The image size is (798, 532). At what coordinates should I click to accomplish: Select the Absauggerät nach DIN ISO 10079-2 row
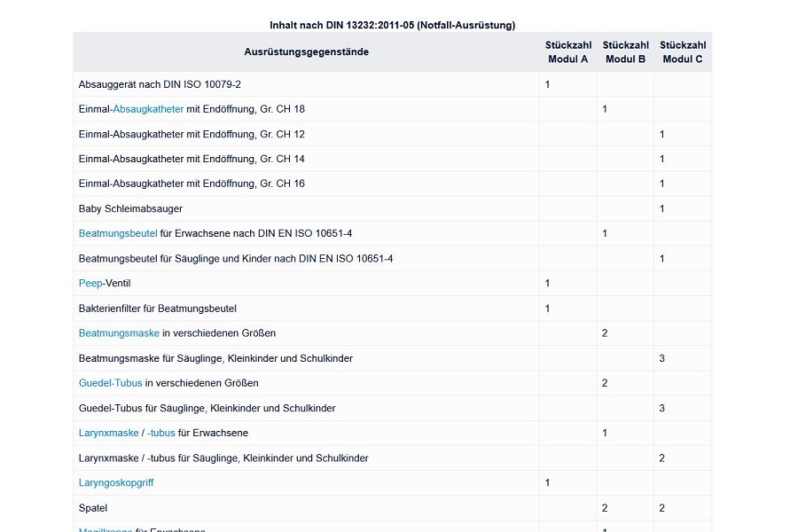pos(160,84)
